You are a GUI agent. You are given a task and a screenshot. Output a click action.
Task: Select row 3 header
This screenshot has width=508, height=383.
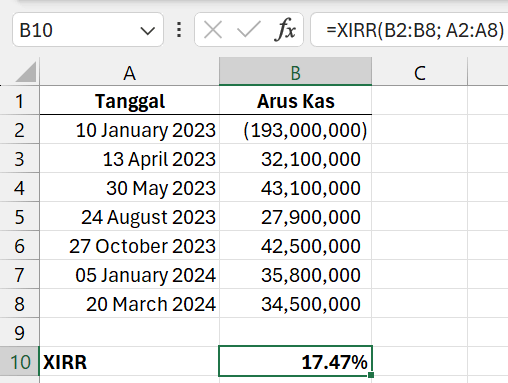pos(20,158)
